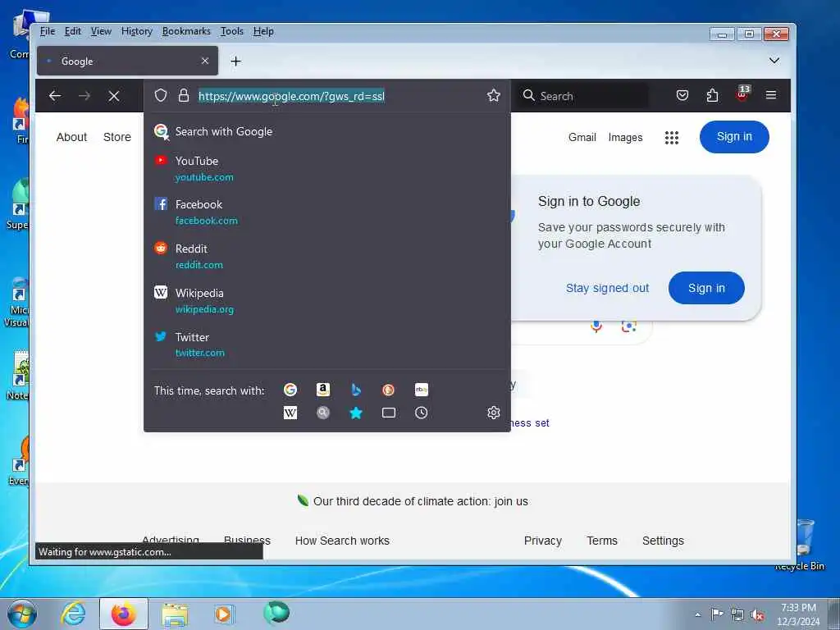Click the muted volume icon in system tray
Viewport: 840px width, 630px height.
click(757, 615)
